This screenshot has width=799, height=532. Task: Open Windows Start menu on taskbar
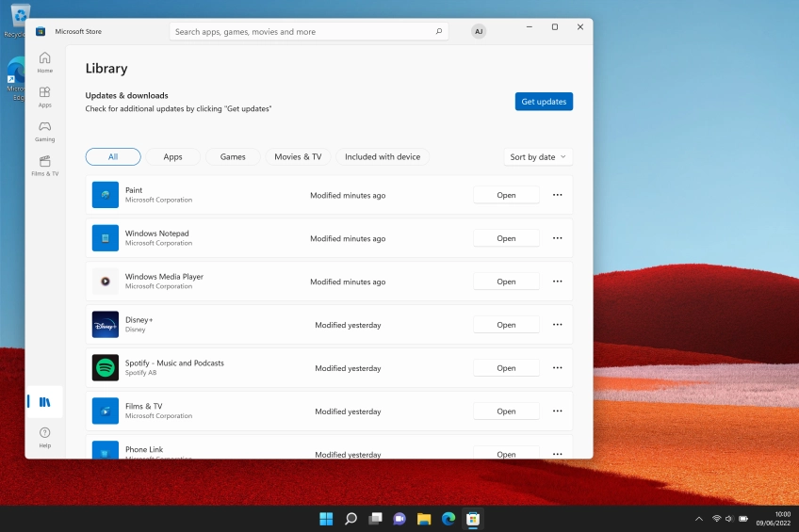[326, 519]
